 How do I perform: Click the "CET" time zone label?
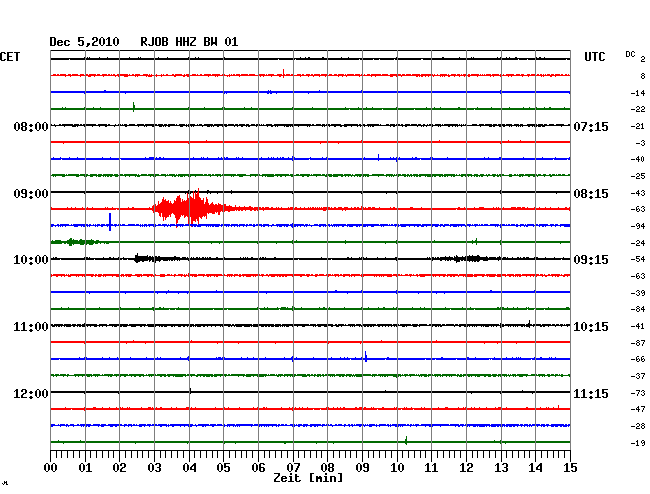10,57
